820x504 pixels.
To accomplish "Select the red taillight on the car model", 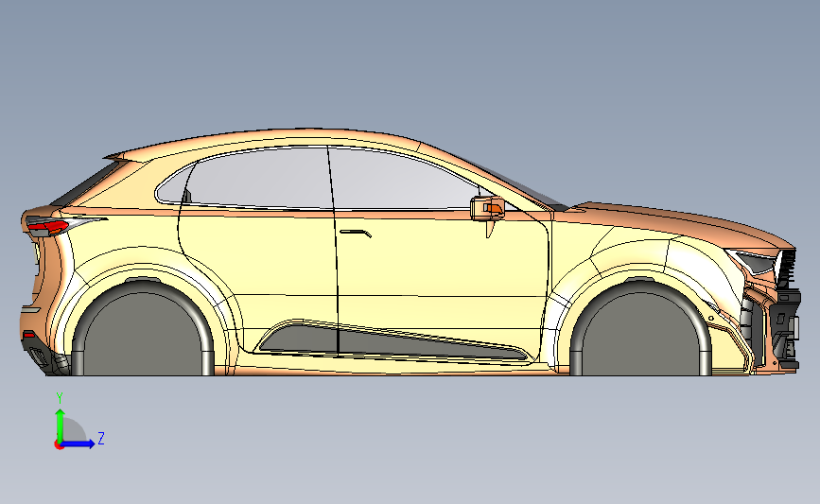I will (x=48, y=227).
